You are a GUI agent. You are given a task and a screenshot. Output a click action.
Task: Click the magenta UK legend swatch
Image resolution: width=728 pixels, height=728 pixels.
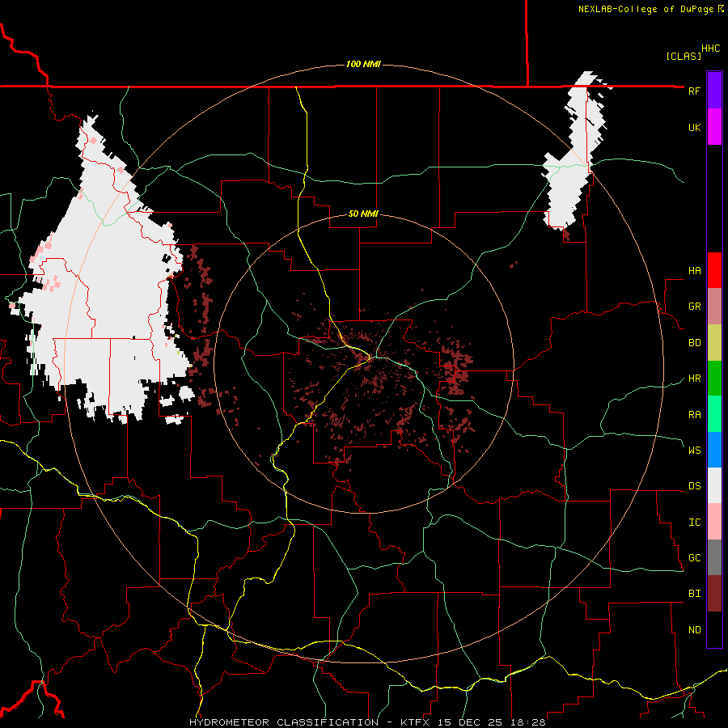pyautogui.click(x=714, y=126)
